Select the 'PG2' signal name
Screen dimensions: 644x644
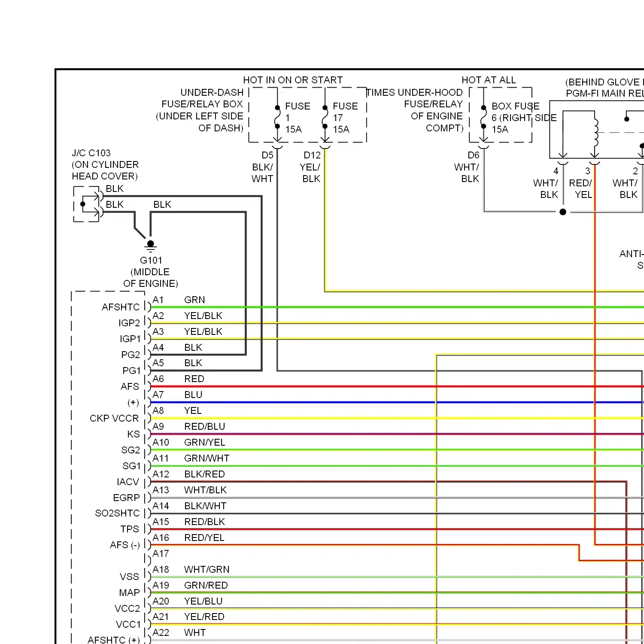pos(131,355)
